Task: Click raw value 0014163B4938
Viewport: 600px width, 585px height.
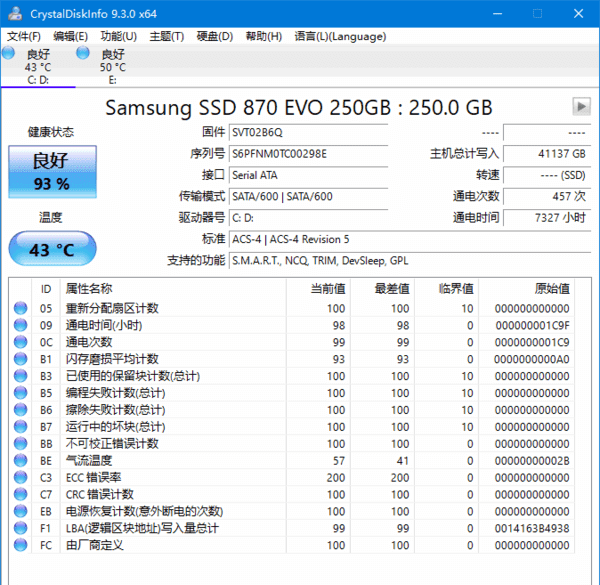Action: coord(532,528)
